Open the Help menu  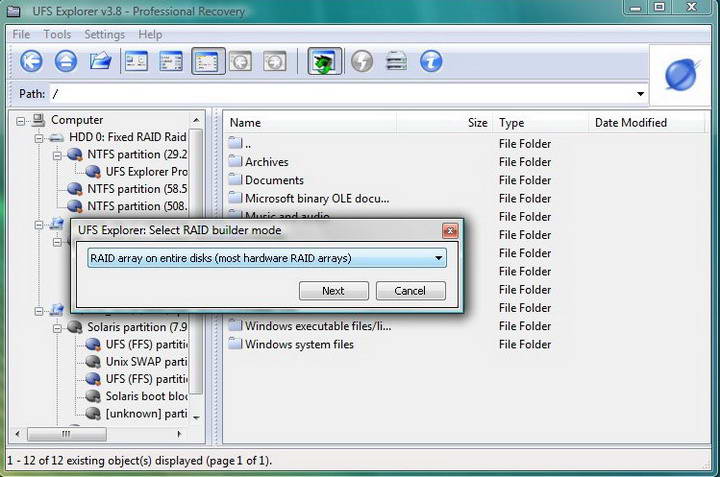click(x=150, y=34)
